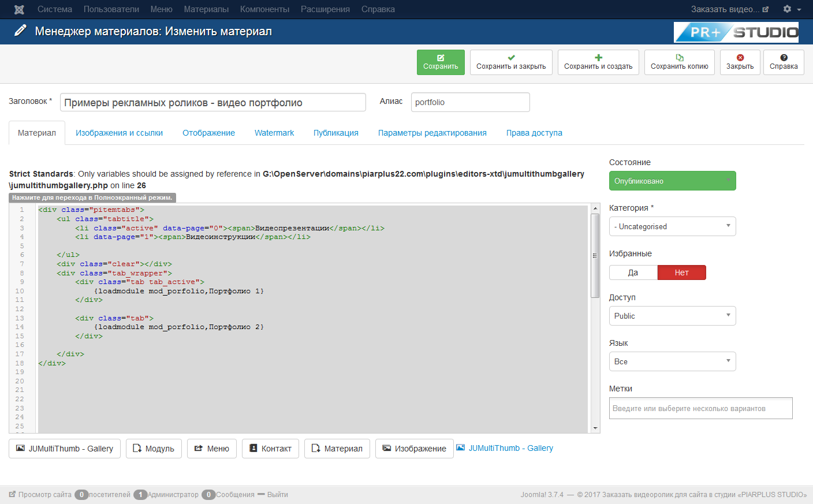Click Сохранить копию copy button
813x504 pixels.
click(679, 62)
